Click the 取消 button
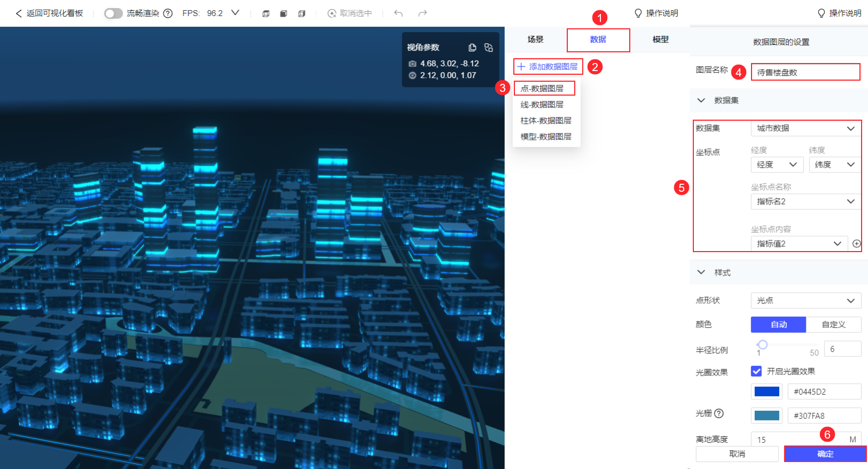 pyautogui.click(x=737, y=454)
